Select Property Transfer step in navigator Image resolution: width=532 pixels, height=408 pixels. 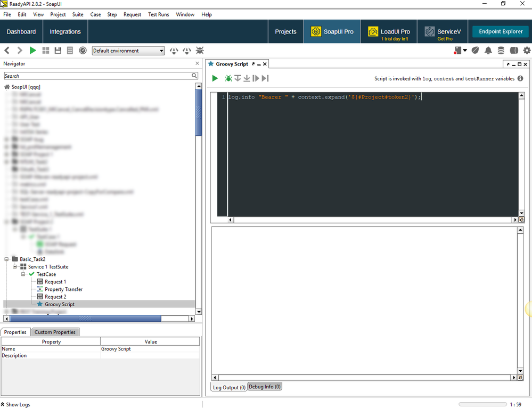tap(63, 289)
